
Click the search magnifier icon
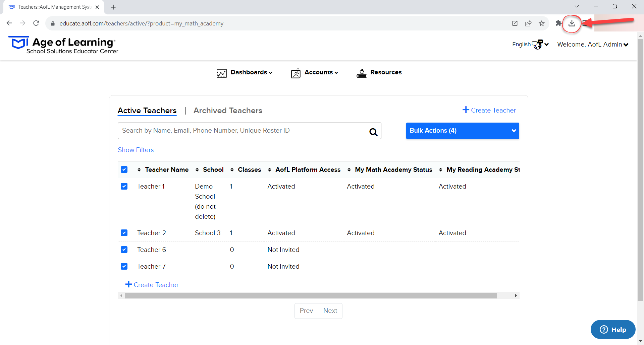(x=373, y=132)
